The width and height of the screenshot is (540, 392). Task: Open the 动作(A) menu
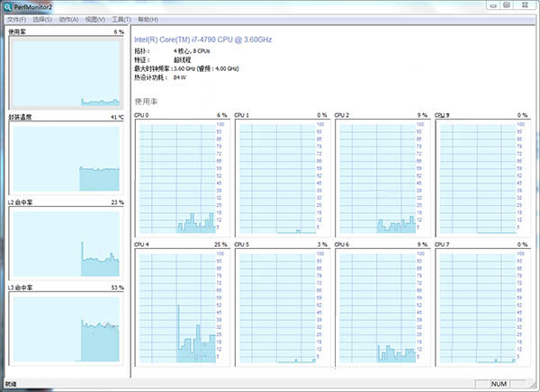(x=68, y=19)
